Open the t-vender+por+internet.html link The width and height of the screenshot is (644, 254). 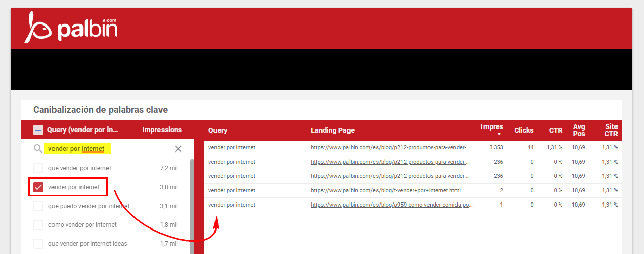(386, 191)
